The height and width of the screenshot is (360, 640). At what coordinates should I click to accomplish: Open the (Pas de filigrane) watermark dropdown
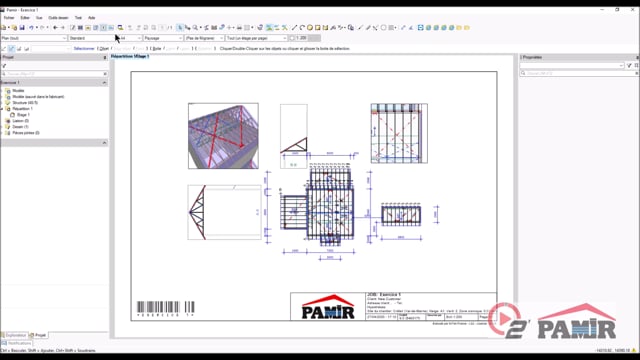tap(204, 38)
